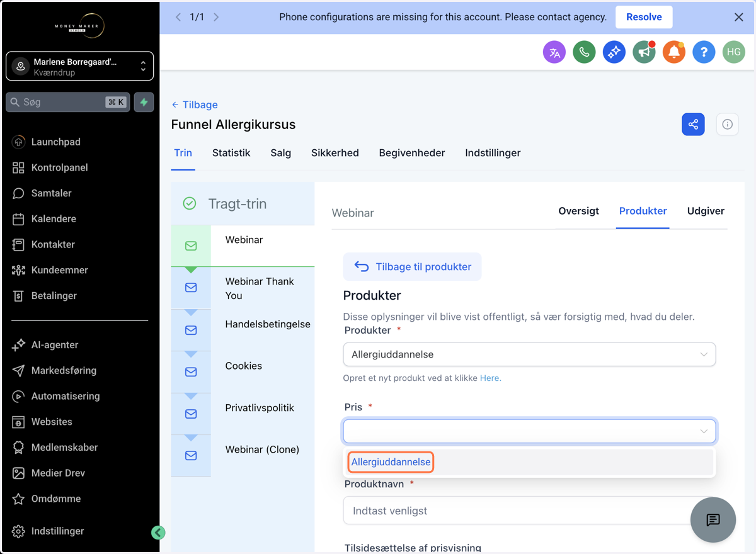This screenshot has height=554, width=756.
Task: Switch to Sikkerhed tab
Action: [x=335, y=153]
